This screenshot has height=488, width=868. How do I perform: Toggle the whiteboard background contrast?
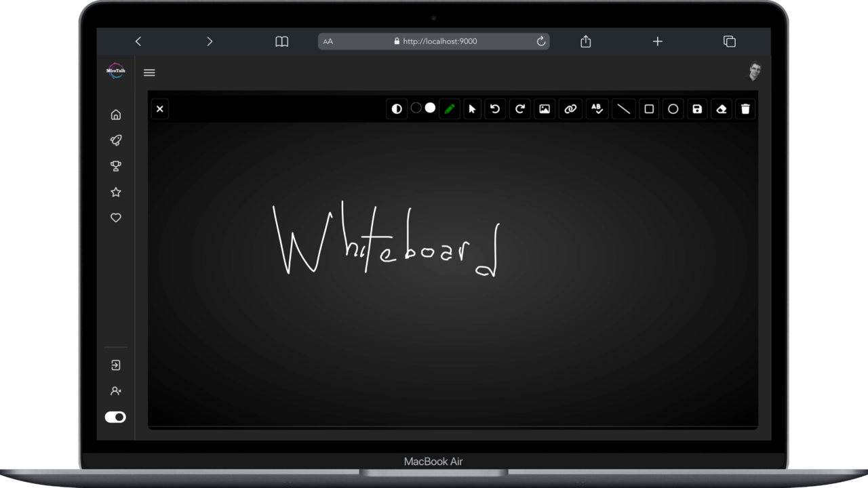pos(397,108)
